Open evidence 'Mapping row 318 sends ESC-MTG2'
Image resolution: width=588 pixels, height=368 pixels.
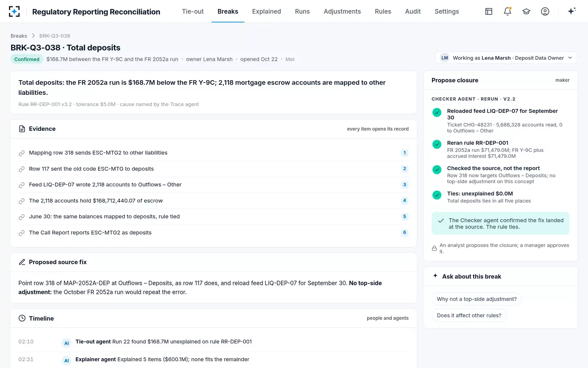tap(214, 153)
